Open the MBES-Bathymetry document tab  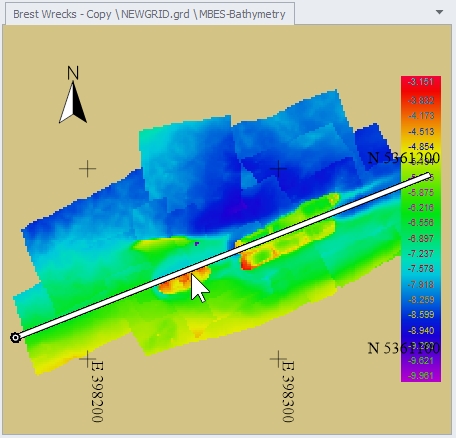pos(150,14)
